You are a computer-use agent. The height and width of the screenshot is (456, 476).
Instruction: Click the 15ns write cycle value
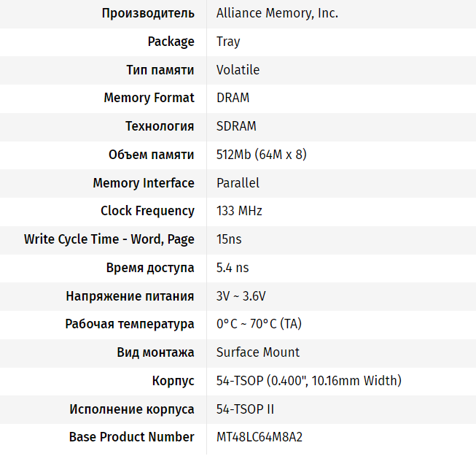tap(229, 239)
